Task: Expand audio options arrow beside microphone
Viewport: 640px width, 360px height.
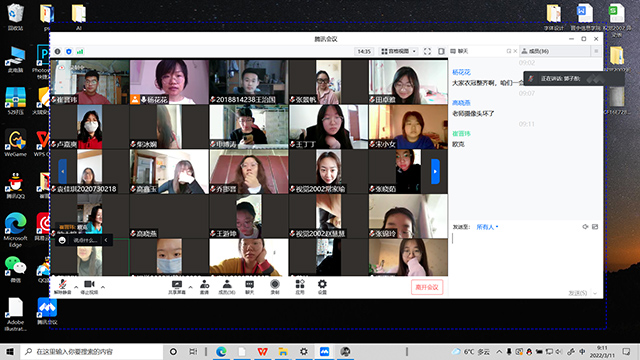Action: click(76, 287)
